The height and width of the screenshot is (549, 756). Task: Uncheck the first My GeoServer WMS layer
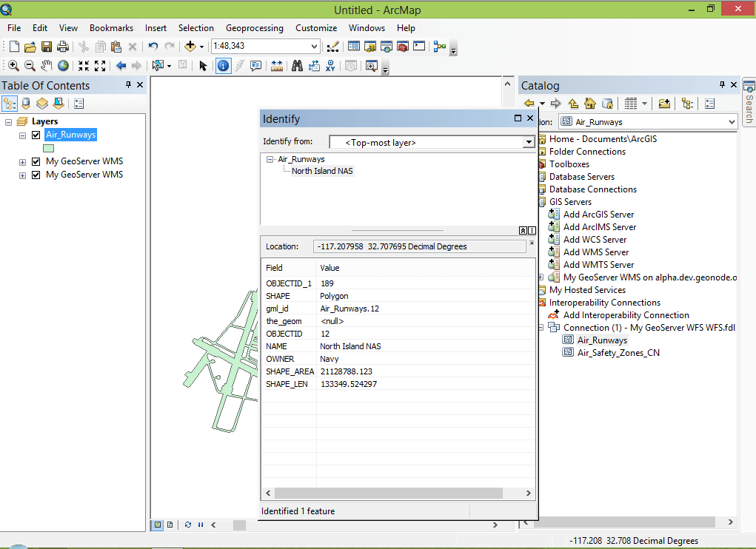(x=36, y=161)
